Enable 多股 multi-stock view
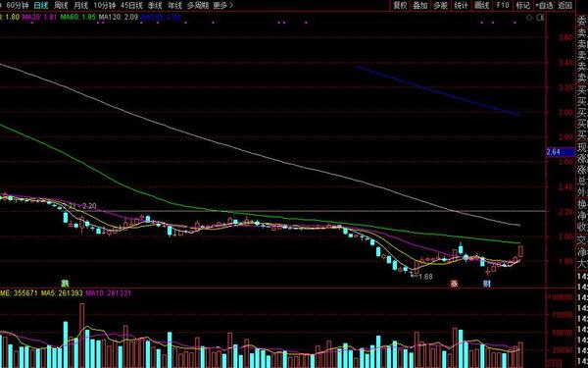The width and height of the screenshot is (588, 368). click(441, 5)
